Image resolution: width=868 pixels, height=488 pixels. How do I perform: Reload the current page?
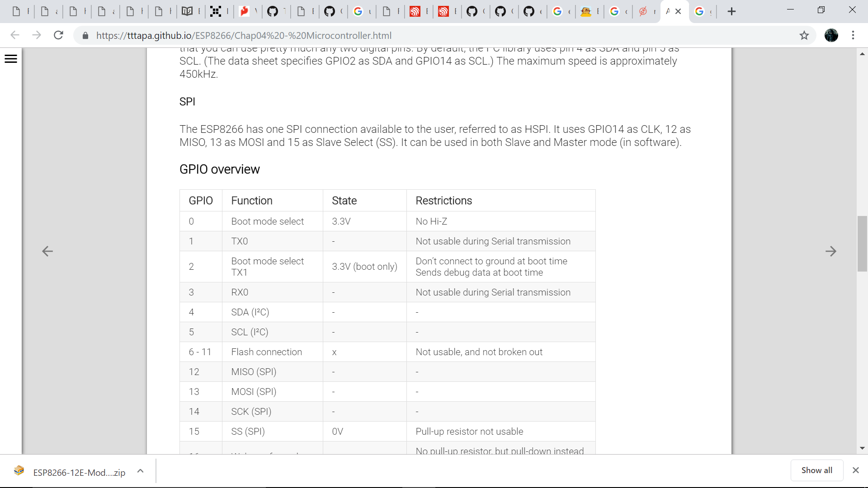[x=58, y=35]
